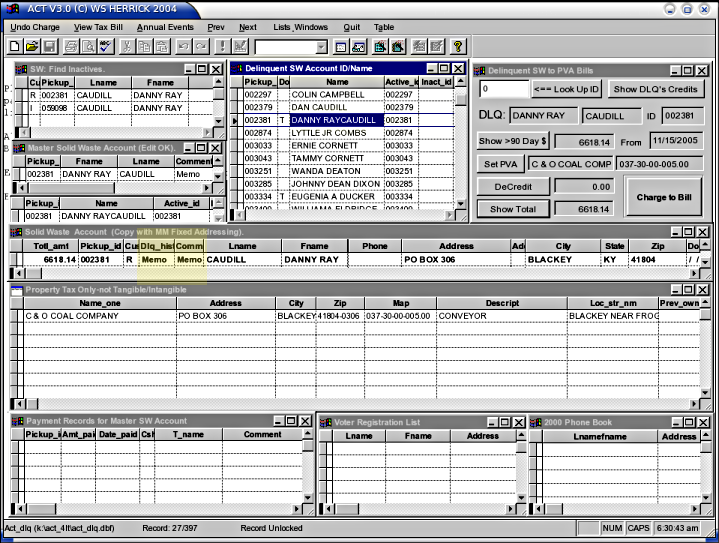Click the Paste clipboard toolbar icon

click(x=162, y=46)
